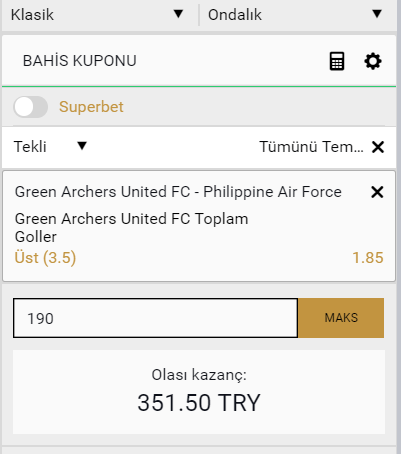Open bet slip settings gear

tap(373, 61)
